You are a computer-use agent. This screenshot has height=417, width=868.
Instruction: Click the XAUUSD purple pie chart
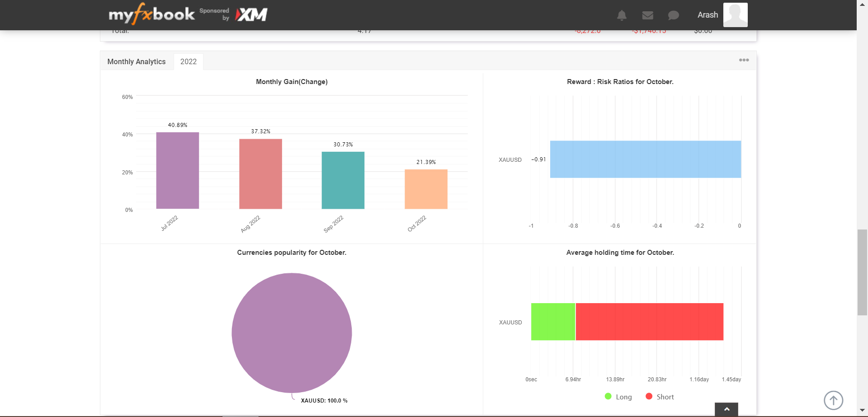pos(292,333)
